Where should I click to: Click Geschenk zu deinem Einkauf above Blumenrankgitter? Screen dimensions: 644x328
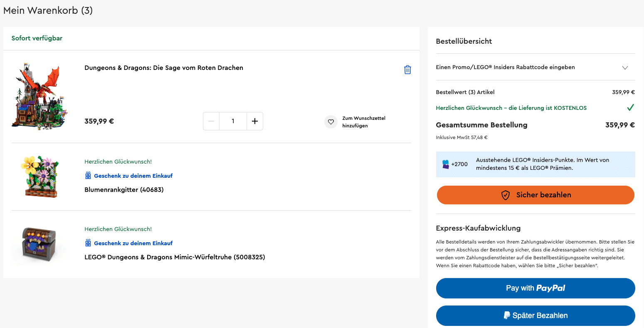(133, 176)
